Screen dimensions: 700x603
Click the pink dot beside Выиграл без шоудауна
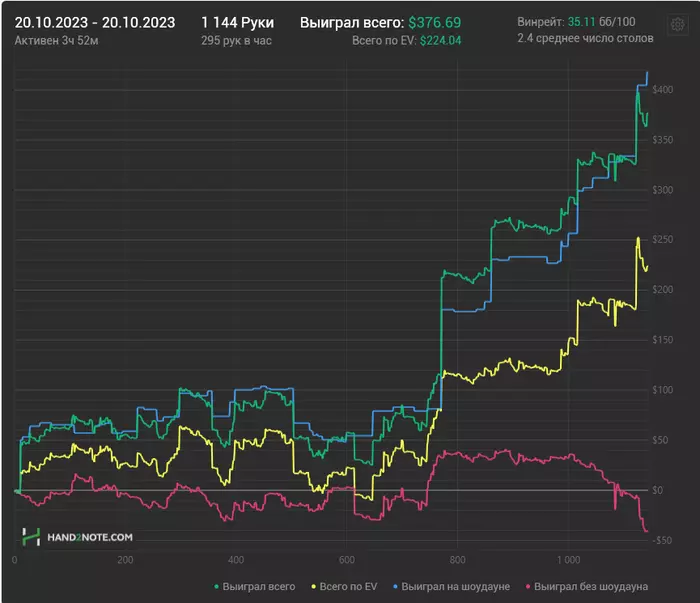pos(527,586)
